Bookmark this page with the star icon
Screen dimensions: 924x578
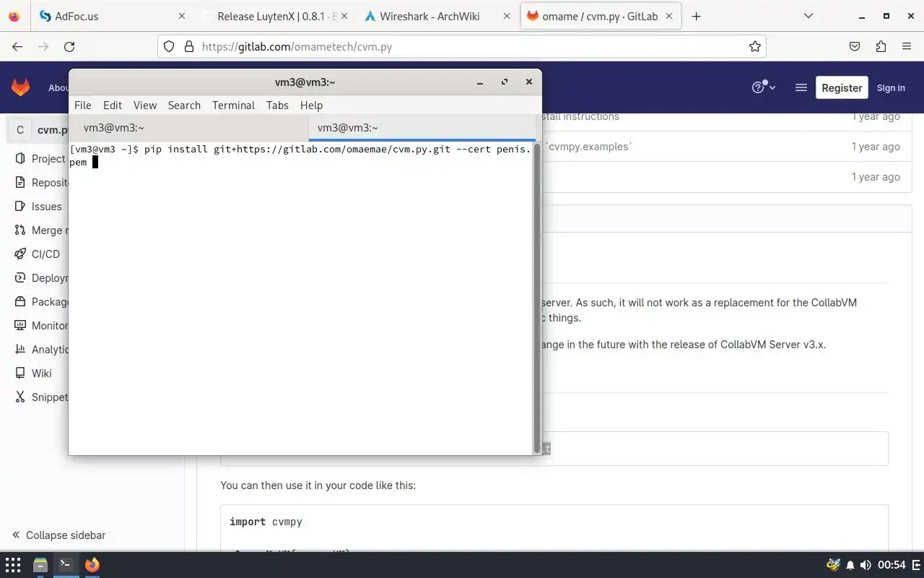coord(755,46)
